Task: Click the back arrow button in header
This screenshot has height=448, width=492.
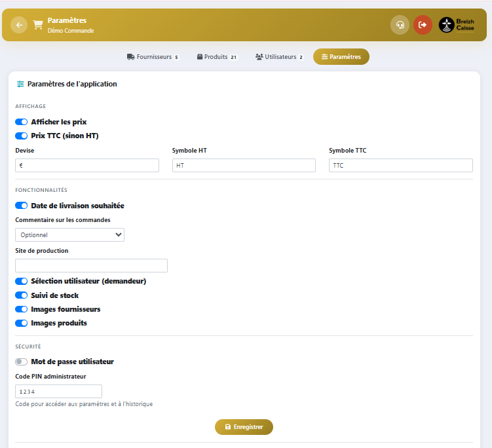Action: click(x=19, y=25)
